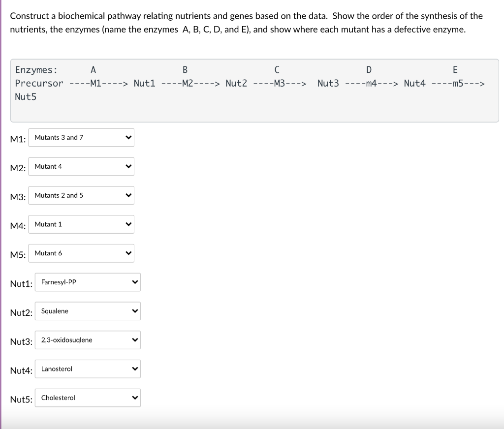Image resolution: width=504 pixels, height=429 pixels.
Task: Click the chevron arrow on the M1 selector
Action: (127, 137)
